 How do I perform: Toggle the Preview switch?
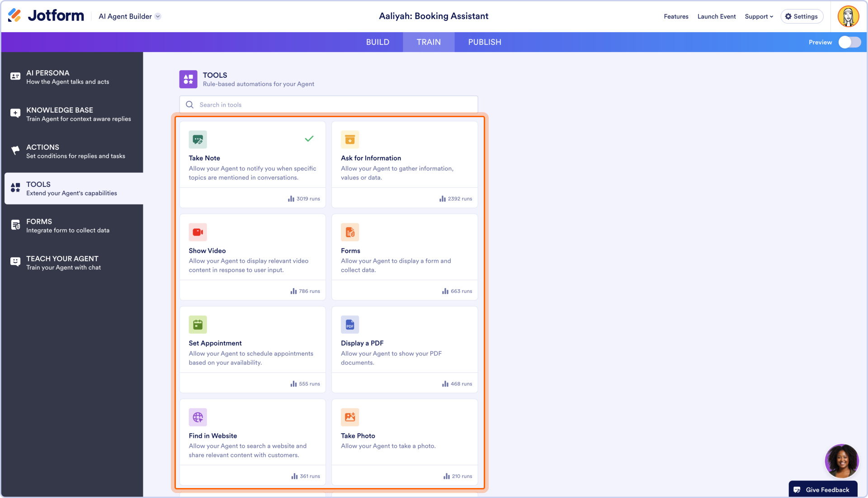[x=849, y=42]
